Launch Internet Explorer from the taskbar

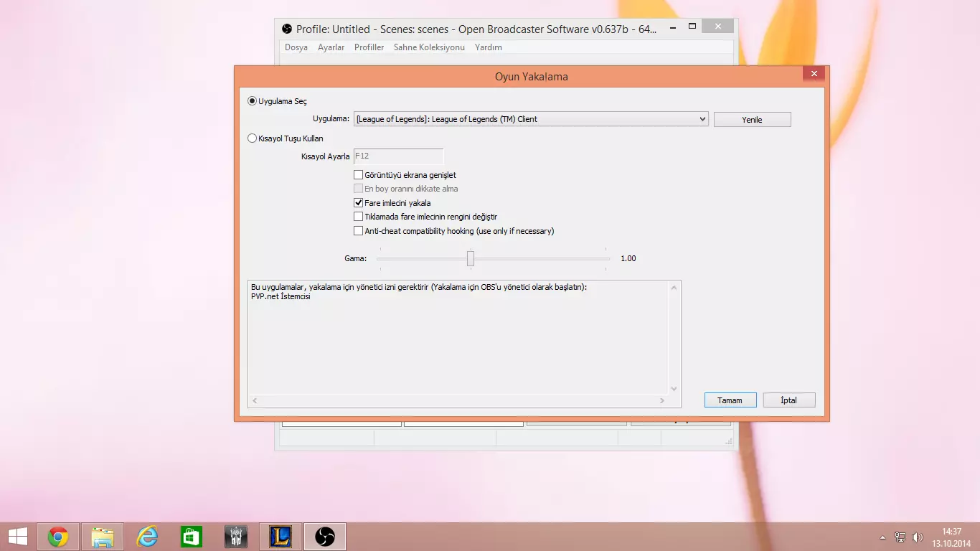[x=147, y=536]
